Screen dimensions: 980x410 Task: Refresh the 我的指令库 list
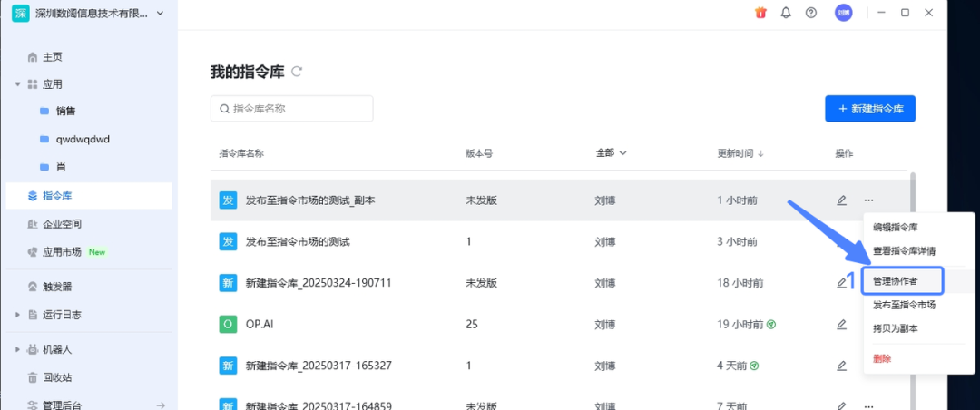[x=297, y=72]
